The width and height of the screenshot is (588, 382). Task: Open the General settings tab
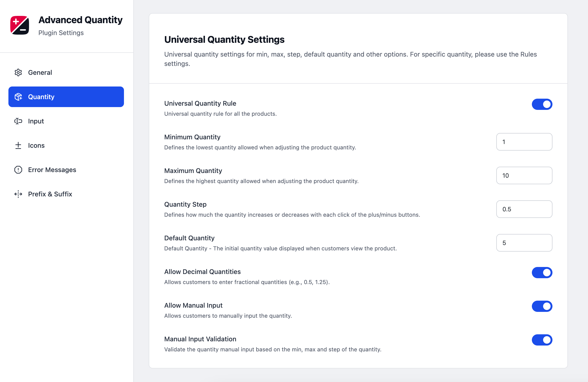pyautogui.click(x=40, y=72)
